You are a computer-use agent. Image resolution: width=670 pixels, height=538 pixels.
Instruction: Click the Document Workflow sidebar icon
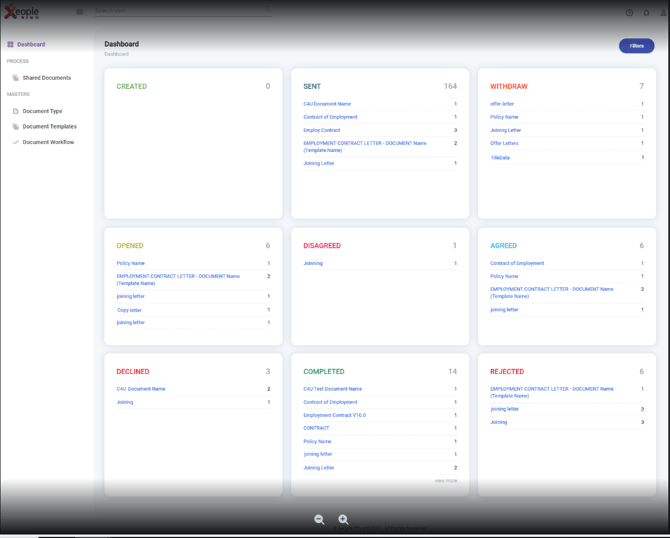[x=15, y=142]
